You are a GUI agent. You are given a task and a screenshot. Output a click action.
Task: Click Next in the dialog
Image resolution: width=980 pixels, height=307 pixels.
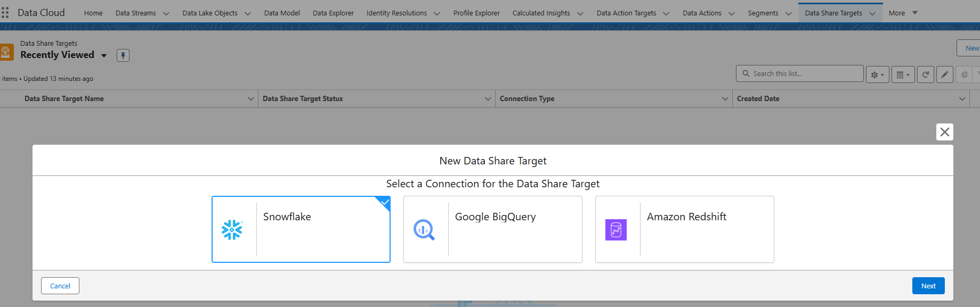click(x=928, y=286)
